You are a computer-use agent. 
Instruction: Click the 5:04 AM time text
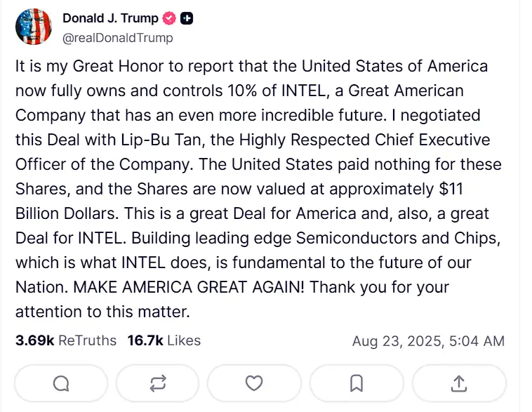coord(477,341)
